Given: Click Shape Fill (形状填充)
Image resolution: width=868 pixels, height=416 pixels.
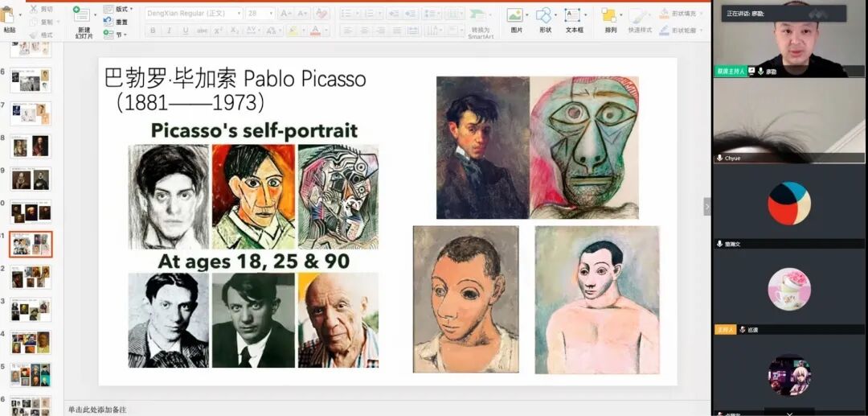Looking at the screenshot, I should coord(679,14).
